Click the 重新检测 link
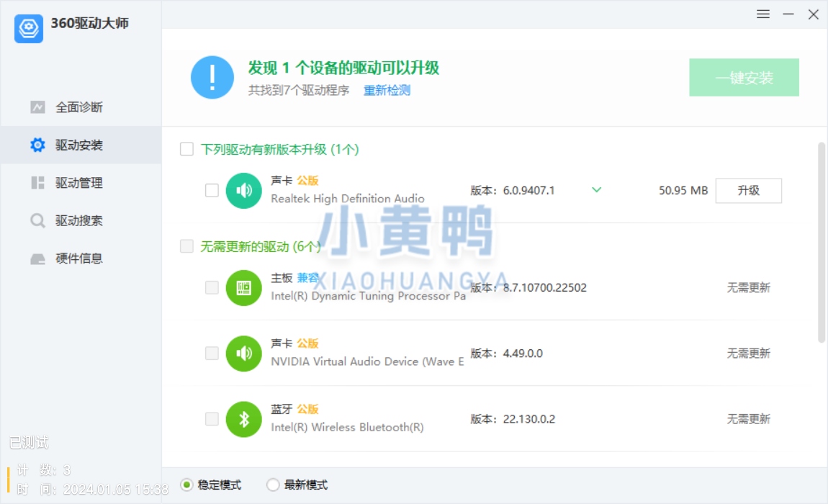828x504 pixels. pyautogui.click(x=387, y=90)
